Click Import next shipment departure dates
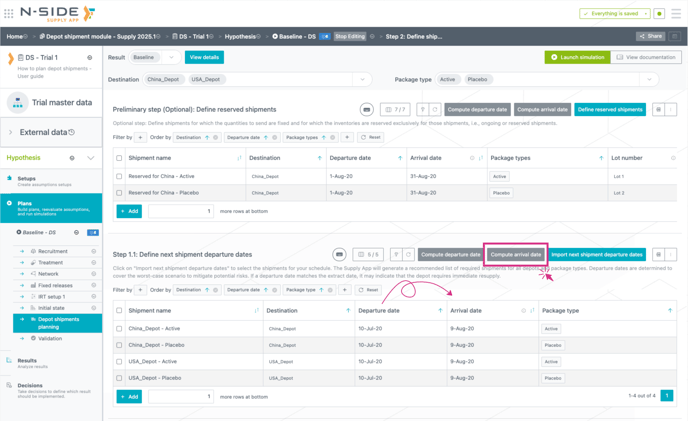Viewport: 688px width, 421px height. (597, 255)
